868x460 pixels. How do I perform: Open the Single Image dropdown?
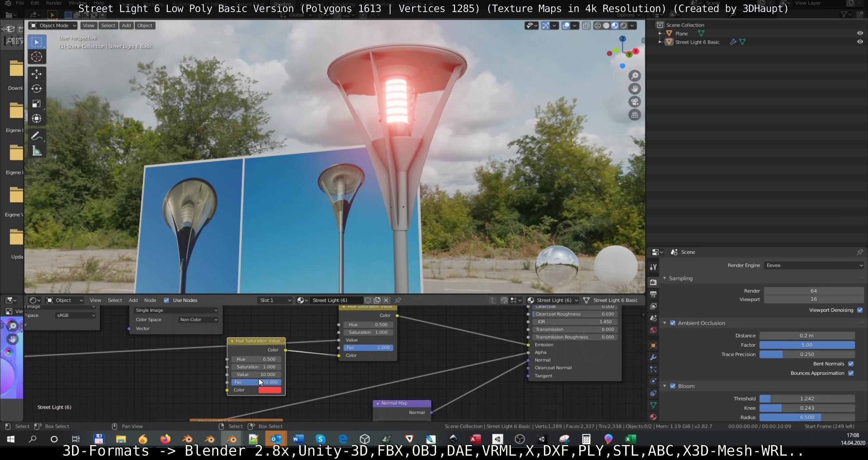click(x=176, y=310)
